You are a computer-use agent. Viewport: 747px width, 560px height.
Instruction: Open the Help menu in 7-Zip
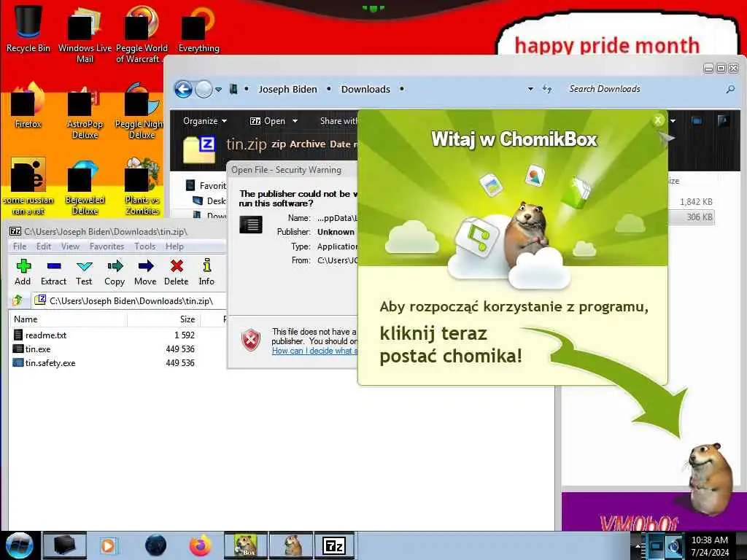coord(174,246)
